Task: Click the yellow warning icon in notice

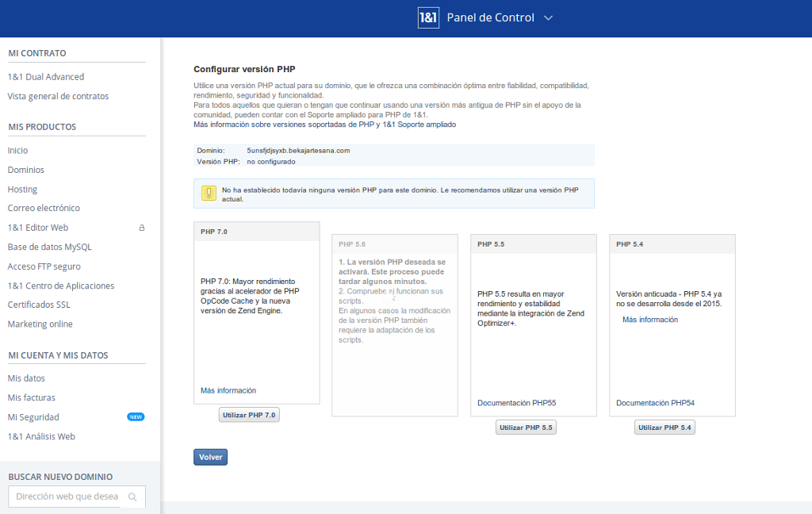Action: tap(209, 194)
